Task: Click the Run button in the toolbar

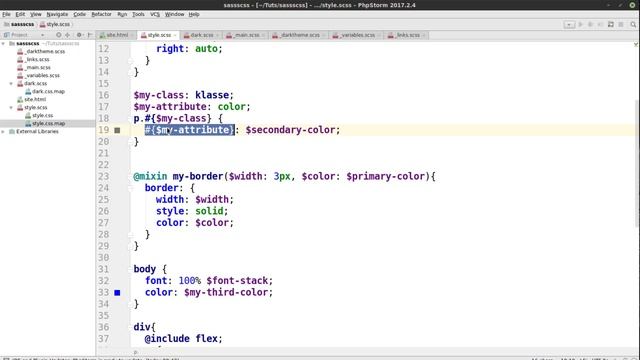Action: pos(580,24)
